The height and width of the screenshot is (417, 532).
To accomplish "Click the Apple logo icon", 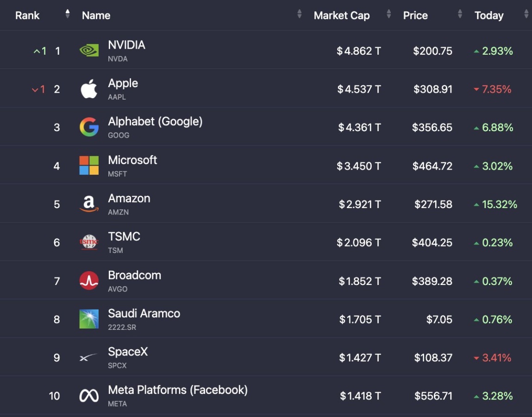I will [x=89, y=89].
